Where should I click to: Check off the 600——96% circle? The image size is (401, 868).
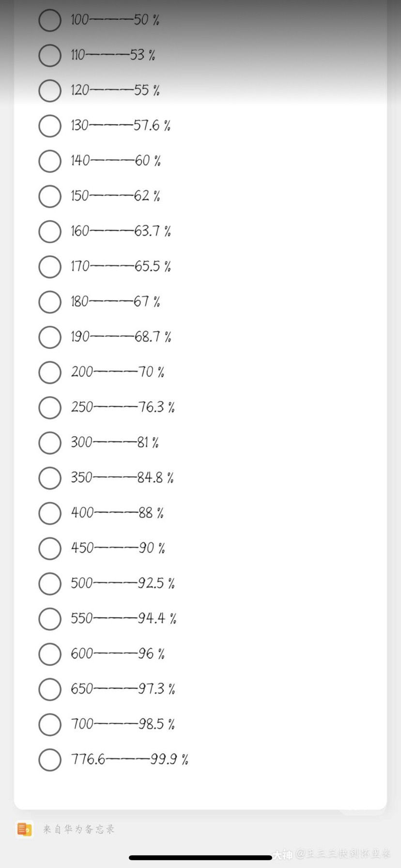click(x=50, y=654)
